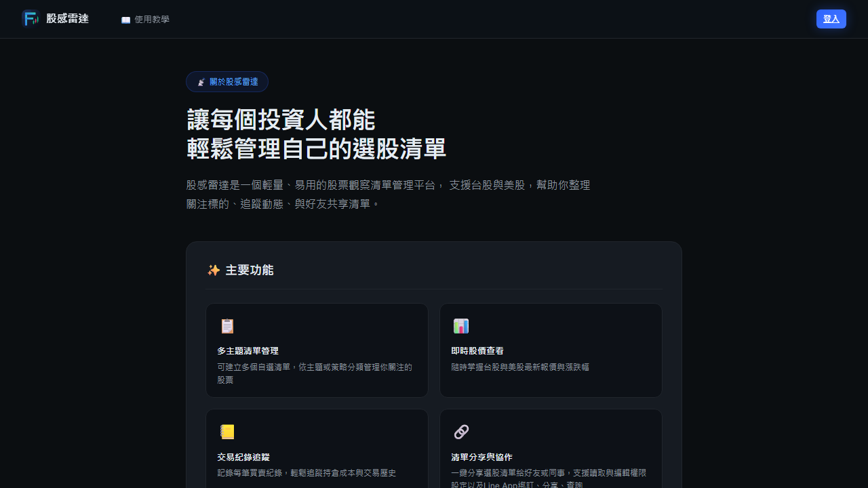
Task: Click the description 隨時掌握台股與美股最新報價與漲跌幅
Action: click(520, 367)
